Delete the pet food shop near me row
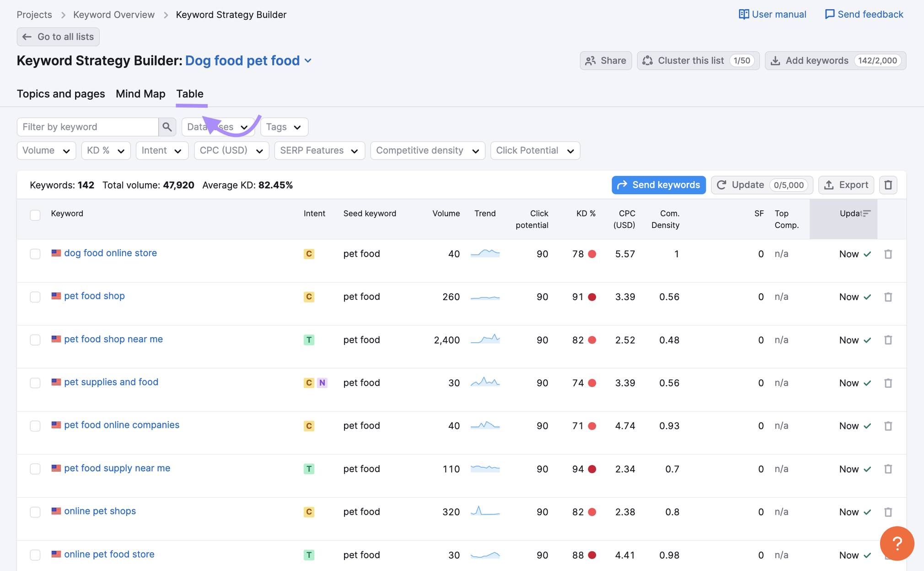The height and width of the screenshot is (571, 924). point(888,340)
